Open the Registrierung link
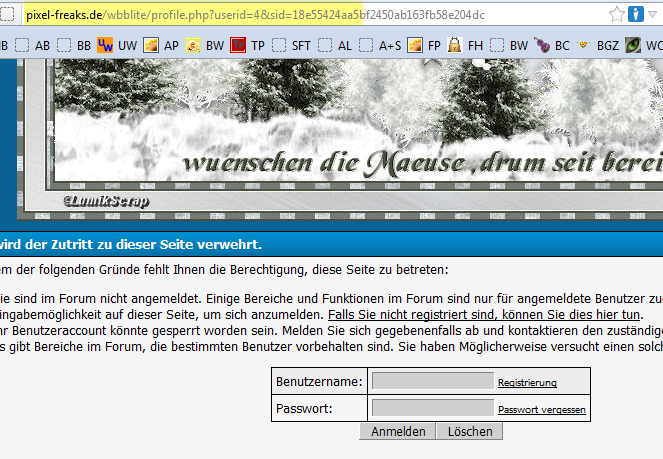 (527, 382)
